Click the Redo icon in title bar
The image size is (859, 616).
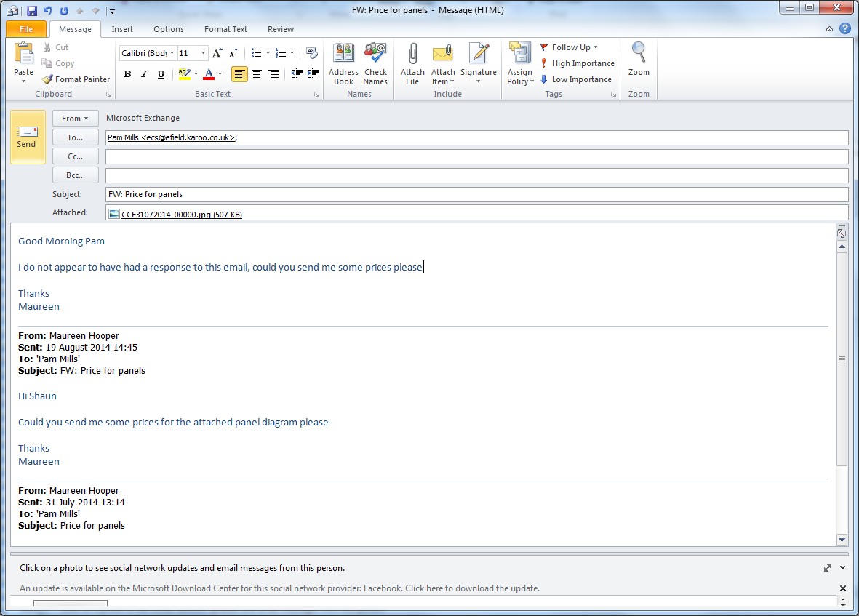64,10
